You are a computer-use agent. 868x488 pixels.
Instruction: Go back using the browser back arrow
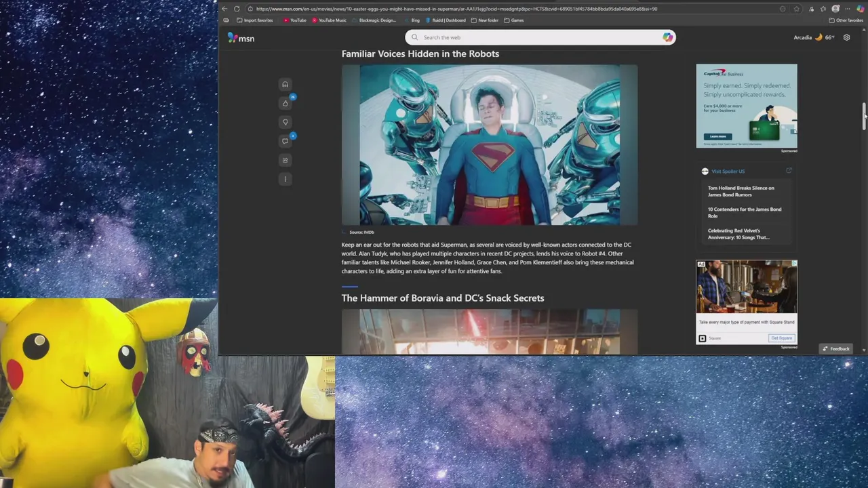(x=225, y=9)
